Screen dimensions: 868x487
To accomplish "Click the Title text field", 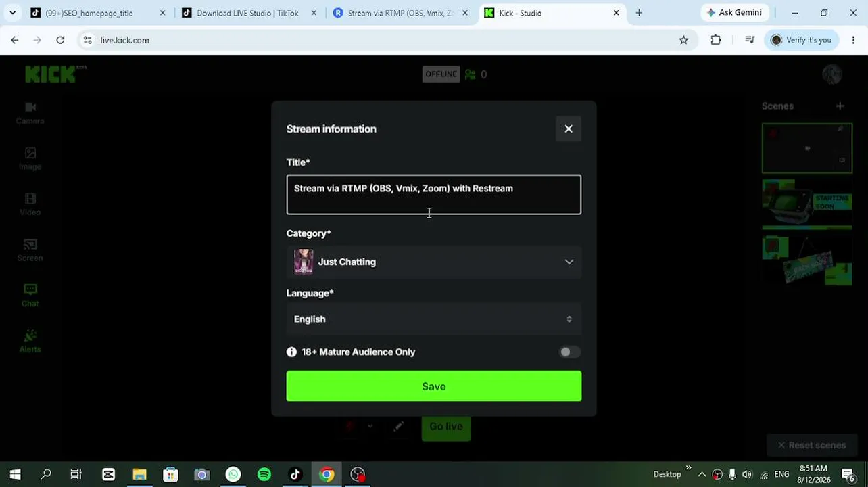I will pyautogui.click(x=433, y=195).
